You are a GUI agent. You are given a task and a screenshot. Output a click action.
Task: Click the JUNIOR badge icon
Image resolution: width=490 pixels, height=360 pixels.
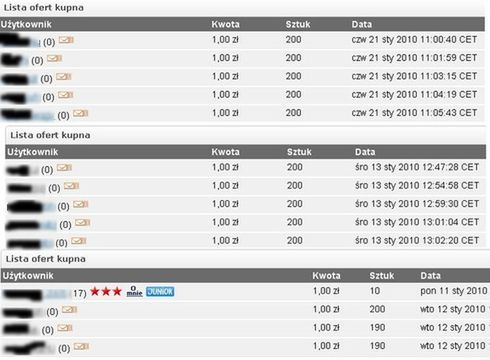point(160,292)
